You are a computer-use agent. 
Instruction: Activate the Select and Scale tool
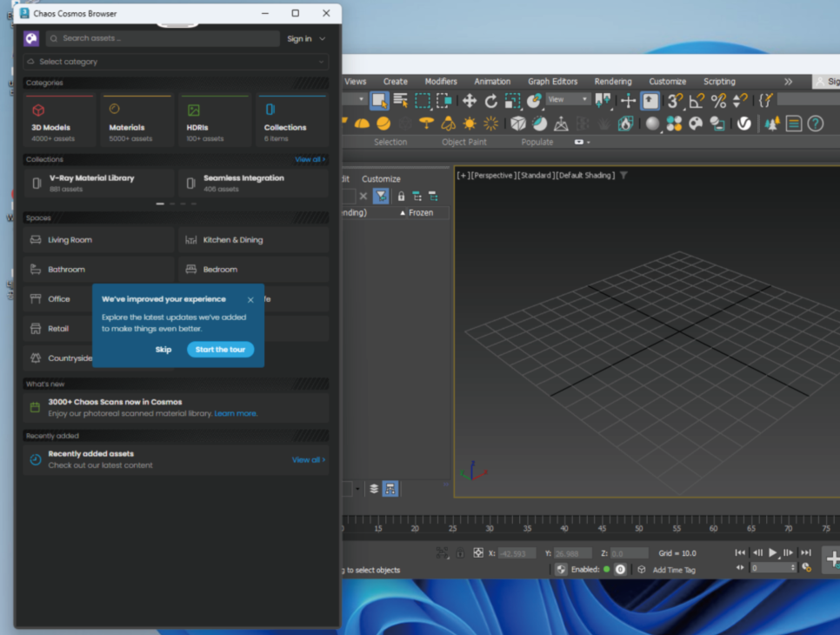[x=513, y=101]
